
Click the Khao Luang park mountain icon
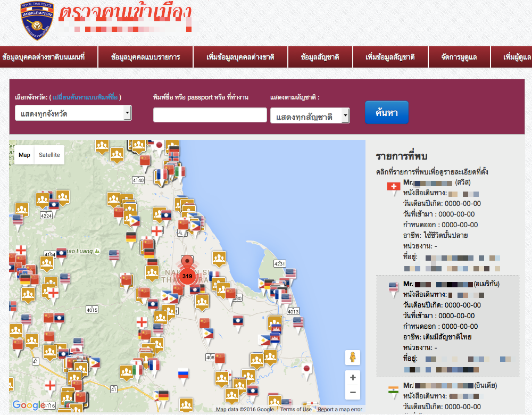pyautogui.click(x=97, y=251)
